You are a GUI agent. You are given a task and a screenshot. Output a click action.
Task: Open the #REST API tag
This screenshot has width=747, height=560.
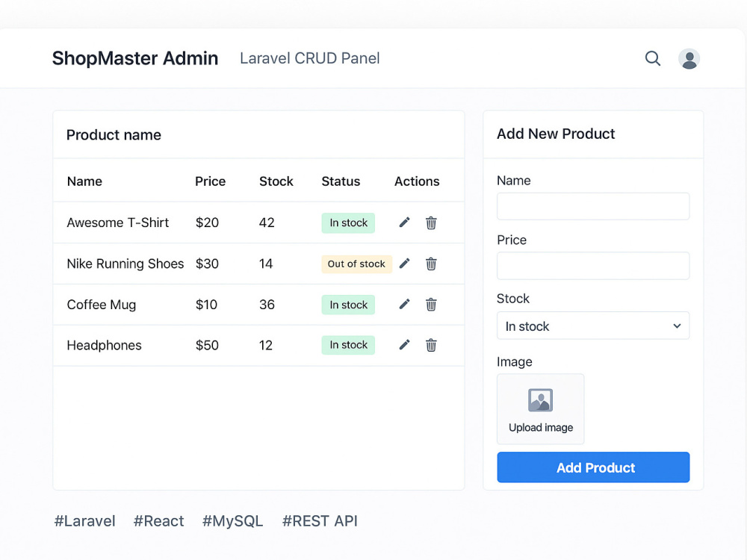(320, 521)
